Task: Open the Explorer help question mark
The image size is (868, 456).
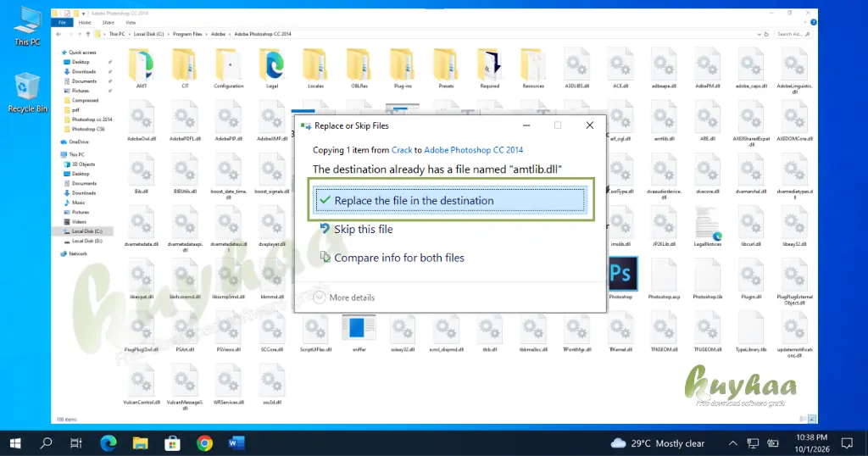Action: (x=813, y=23)
